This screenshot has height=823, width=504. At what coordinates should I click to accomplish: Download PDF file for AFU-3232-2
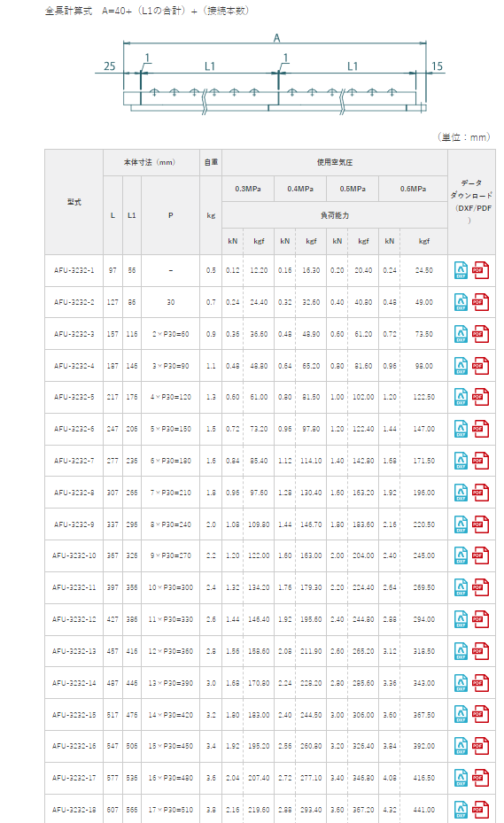coord(480,302)
